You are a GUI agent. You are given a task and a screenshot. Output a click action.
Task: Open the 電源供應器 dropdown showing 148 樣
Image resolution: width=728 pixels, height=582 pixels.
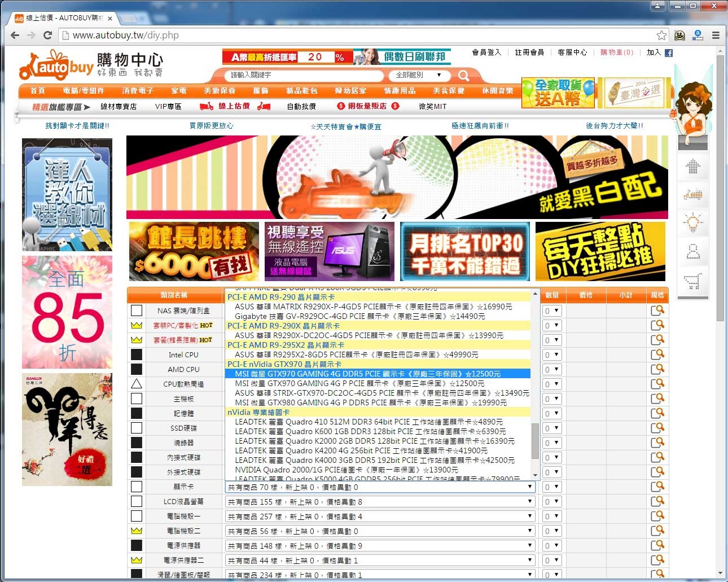(380, 545)
